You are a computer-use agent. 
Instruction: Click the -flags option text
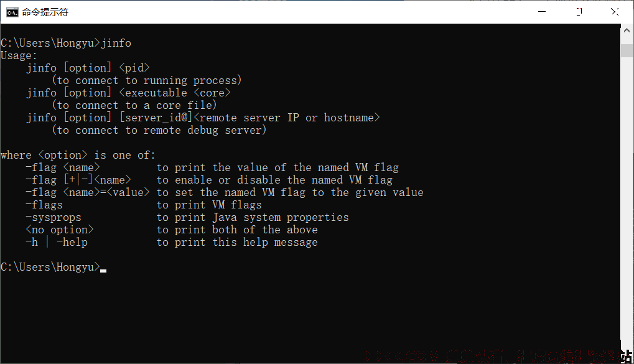(x=44, y=205)
